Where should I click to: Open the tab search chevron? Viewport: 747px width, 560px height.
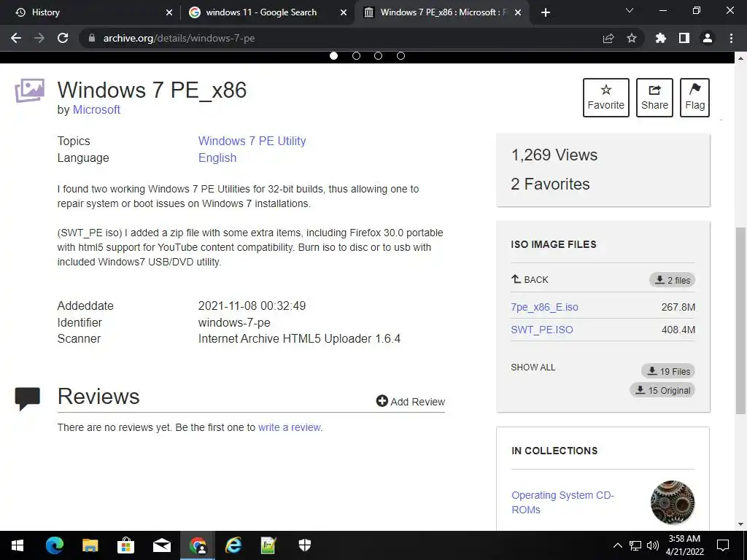630,11
